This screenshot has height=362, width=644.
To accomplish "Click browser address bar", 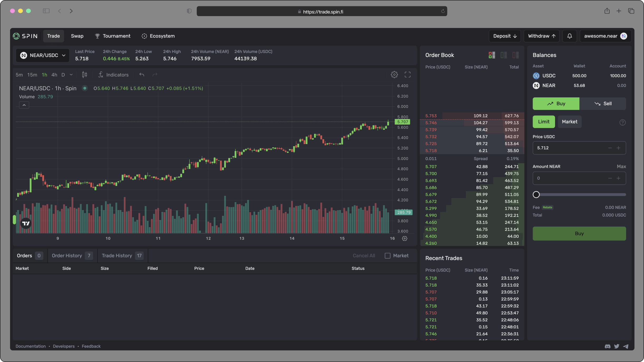I will (x=322, y=11).
